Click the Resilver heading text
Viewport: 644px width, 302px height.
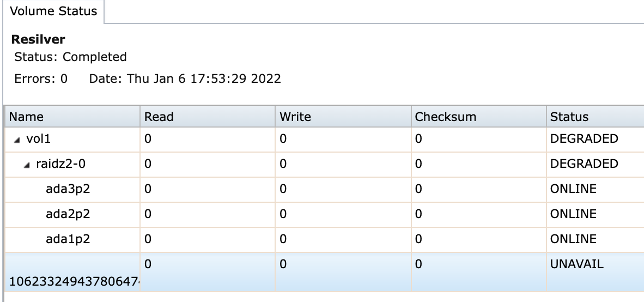point(38,40)
